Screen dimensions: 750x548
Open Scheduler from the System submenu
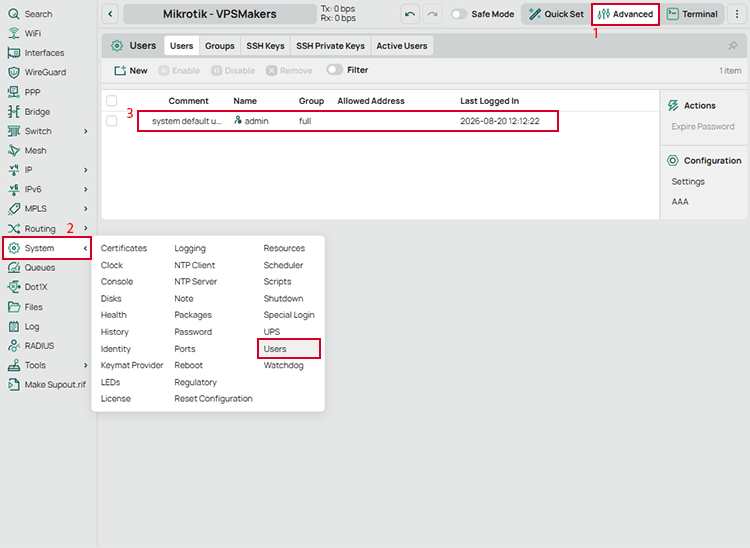coord(283,265)
